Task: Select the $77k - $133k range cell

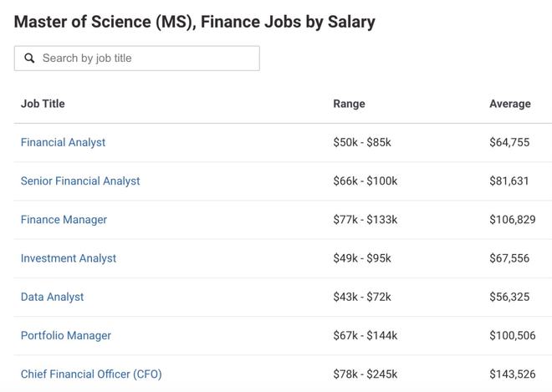Action: (x=365, y=220)
